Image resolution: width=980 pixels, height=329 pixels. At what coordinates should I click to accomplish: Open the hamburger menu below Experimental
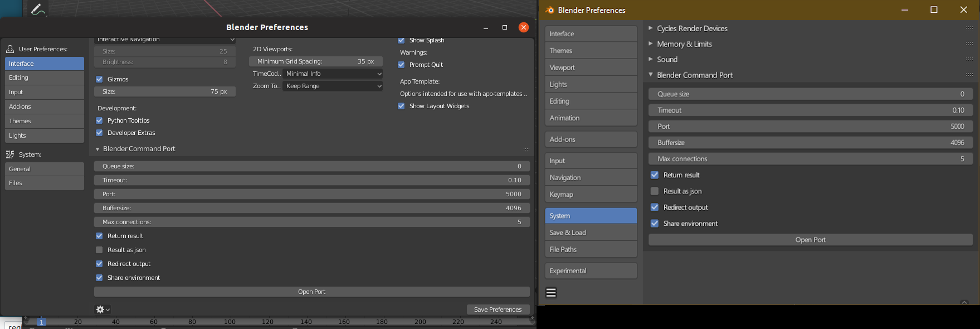click(x=551, y=293)
